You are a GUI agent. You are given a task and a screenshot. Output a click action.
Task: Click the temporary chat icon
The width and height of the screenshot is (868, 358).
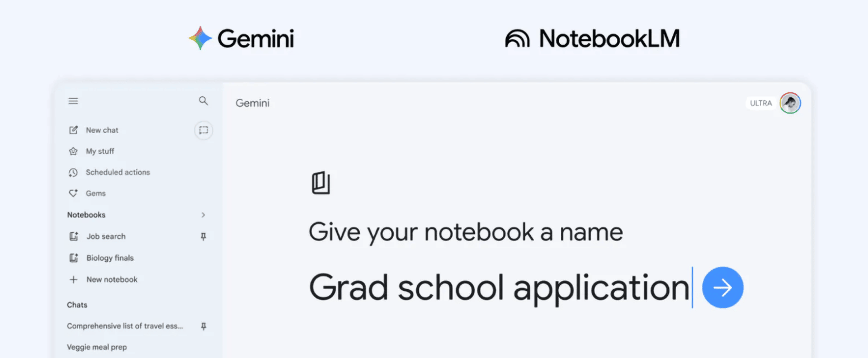click(204, 130)
